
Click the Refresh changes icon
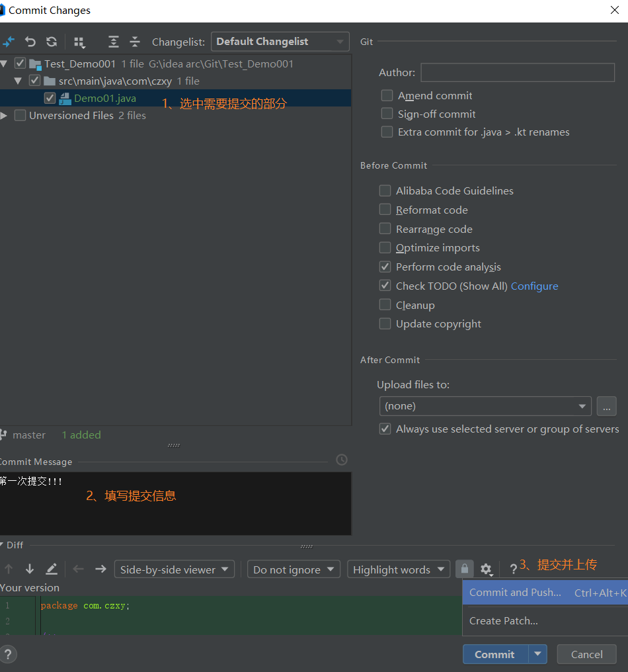pyautogui.click(x=52, y=42)
